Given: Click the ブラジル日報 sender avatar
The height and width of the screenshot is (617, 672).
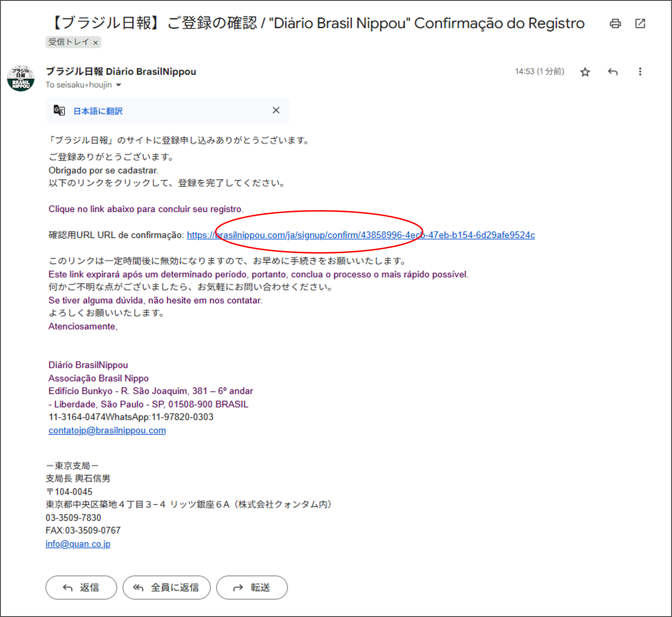Looking at the screenshot, I should tap(21, 78).
